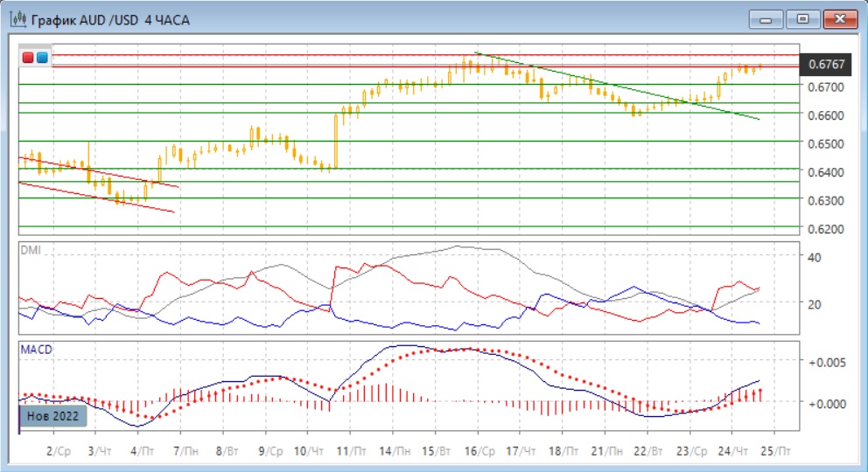The height and width of the screenshot is (472, 868).
Task: Click the 2/Ср date on time axis
Action: (59, 451)
